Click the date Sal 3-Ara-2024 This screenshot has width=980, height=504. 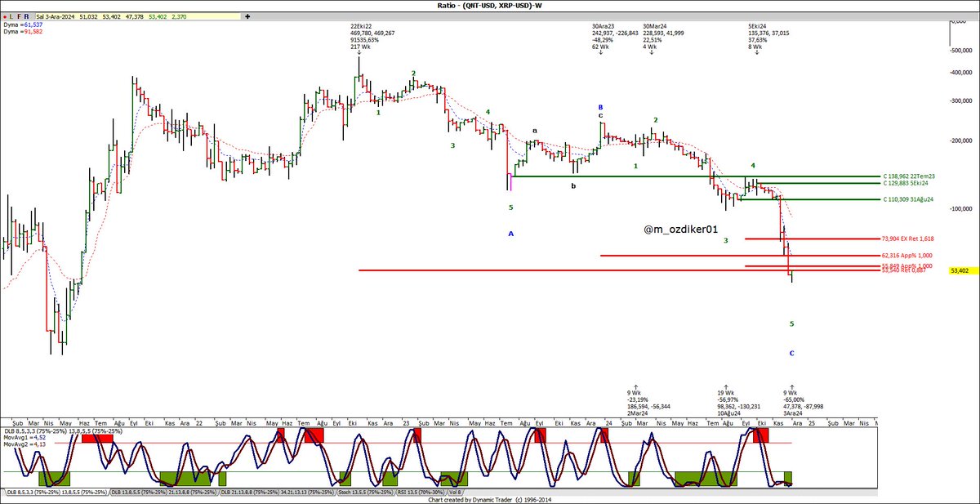pyautogui.click(x=56, y=16)
